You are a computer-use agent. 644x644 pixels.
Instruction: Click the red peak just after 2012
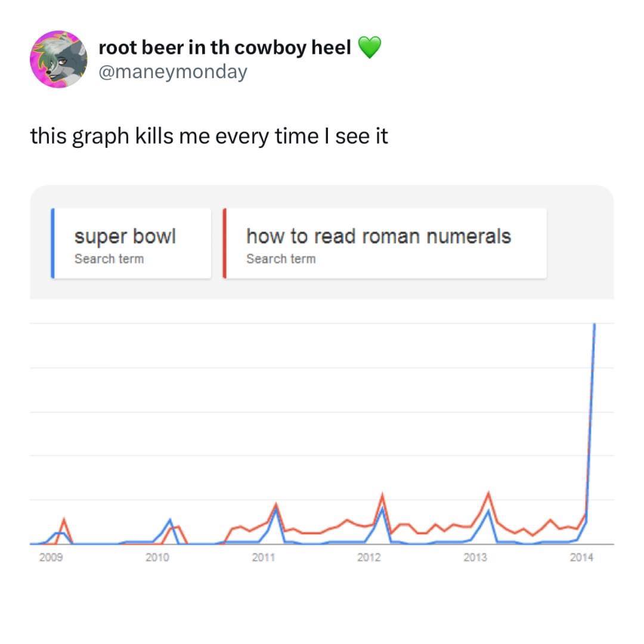coord(382,496)
